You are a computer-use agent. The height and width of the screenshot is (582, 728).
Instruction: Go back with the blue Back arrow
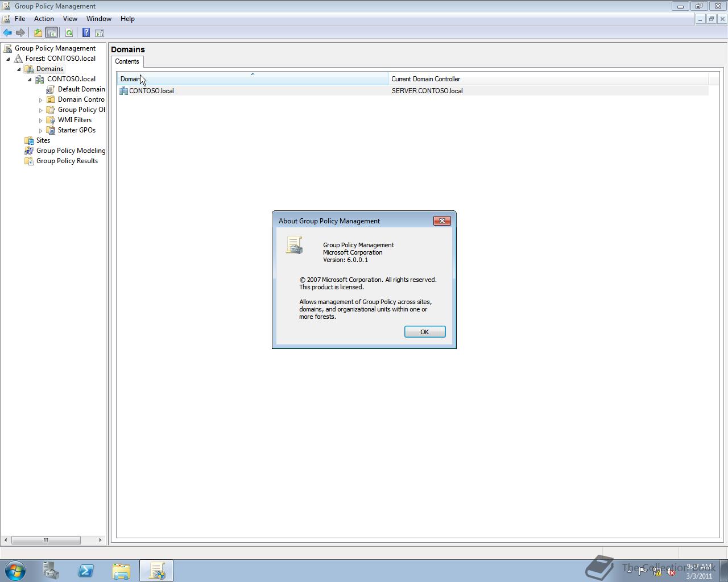pos(7,33)
